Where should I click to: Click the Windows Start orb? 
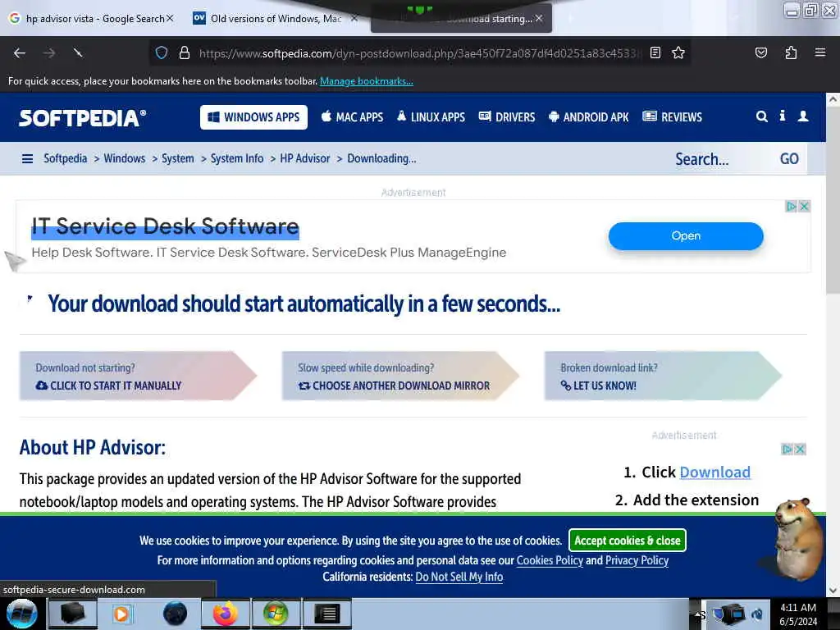22,614
